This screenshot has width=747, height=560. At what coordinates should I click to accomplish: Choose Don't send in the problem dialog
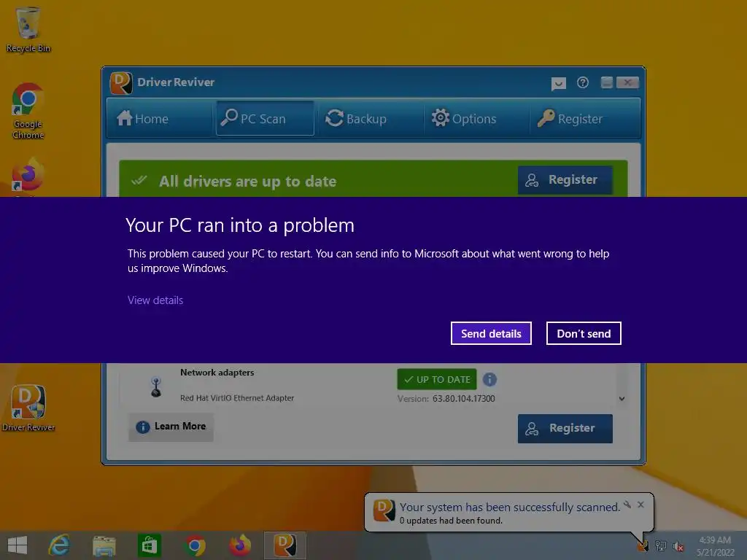(584, 333)
